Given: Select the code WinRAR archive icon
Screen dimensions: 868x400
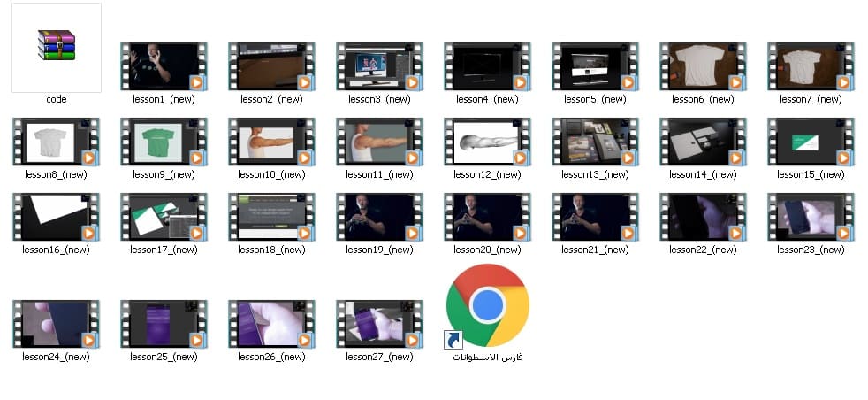Looking at the screenshot, I should [x=57, y=45].
